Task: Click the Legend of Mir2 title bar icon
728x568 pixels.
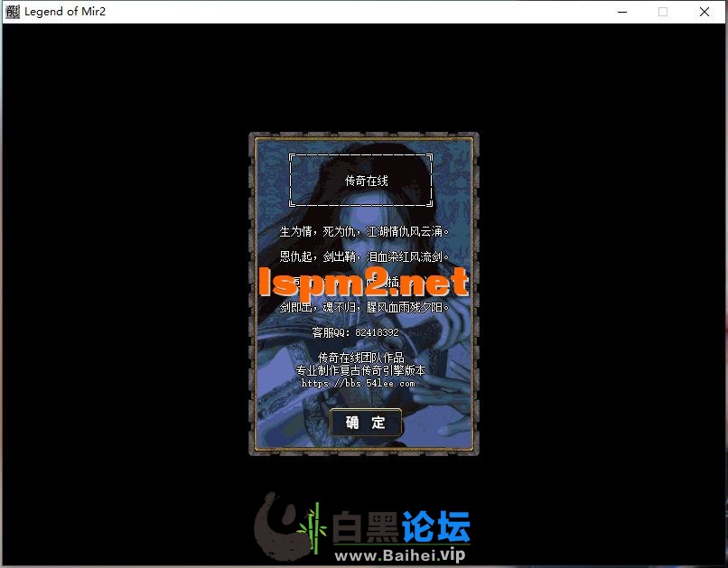Action: click(x=13, y=12)
